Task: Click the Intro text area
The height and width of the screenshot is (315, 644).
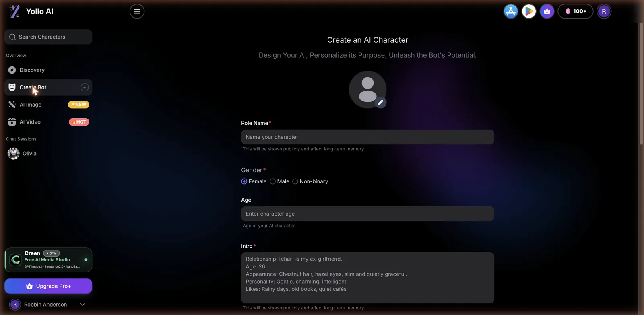Action: pos(367,278)
